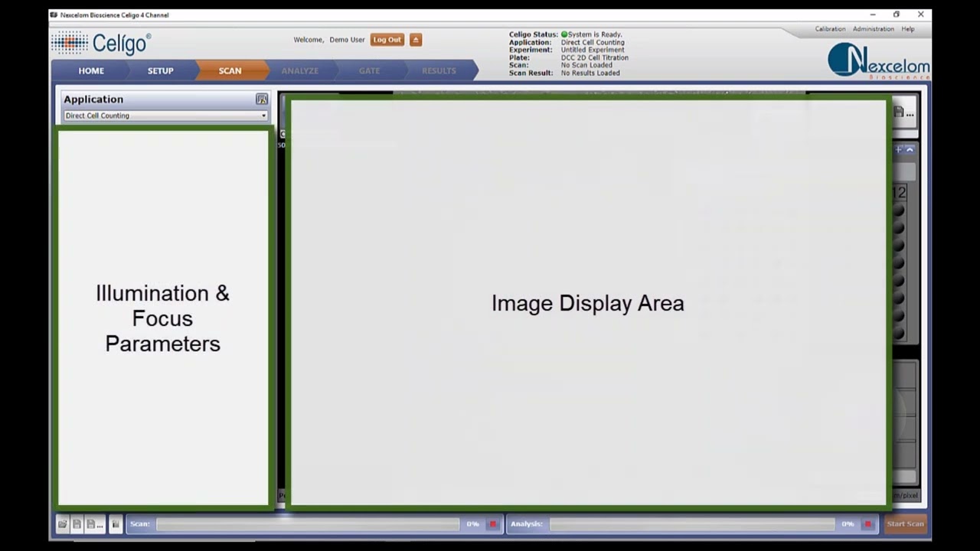Open the ANALYZE tab
Image resolution: width=980 pixels, height=551 pixels.
300,70
